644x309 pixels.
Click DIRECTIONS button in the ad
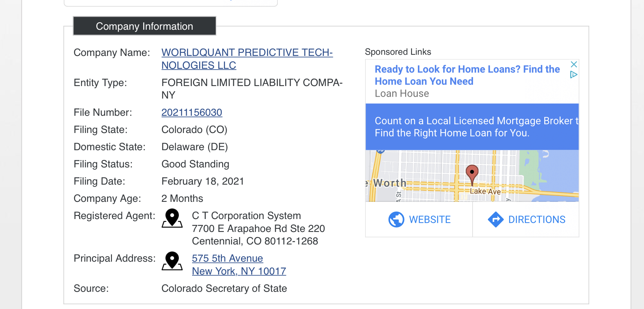(x=526, y=219)
